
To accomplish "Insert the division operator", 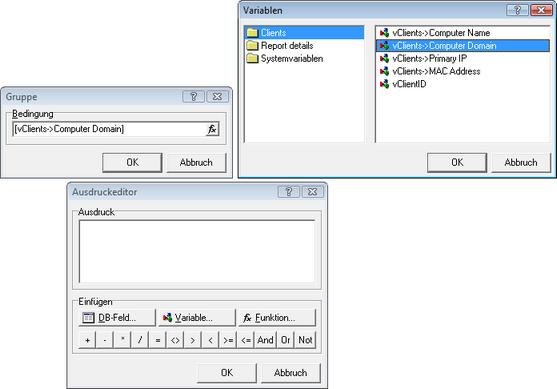I will coord(140,340).
